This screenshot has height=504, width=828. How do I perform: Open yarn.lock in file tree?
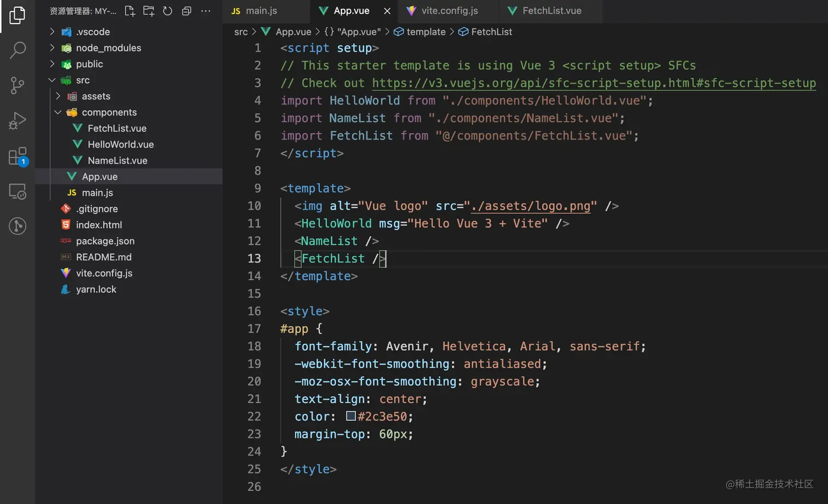(x=129, y=289)
